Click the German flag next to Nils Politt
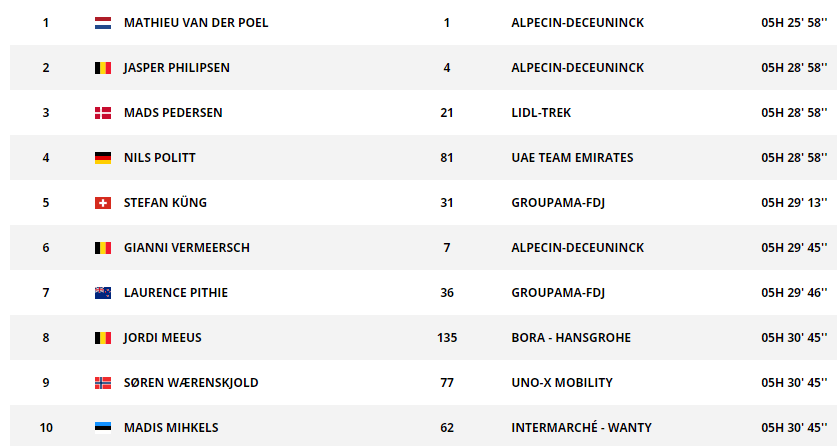This screenshot has width=837, height=446. 102,158
